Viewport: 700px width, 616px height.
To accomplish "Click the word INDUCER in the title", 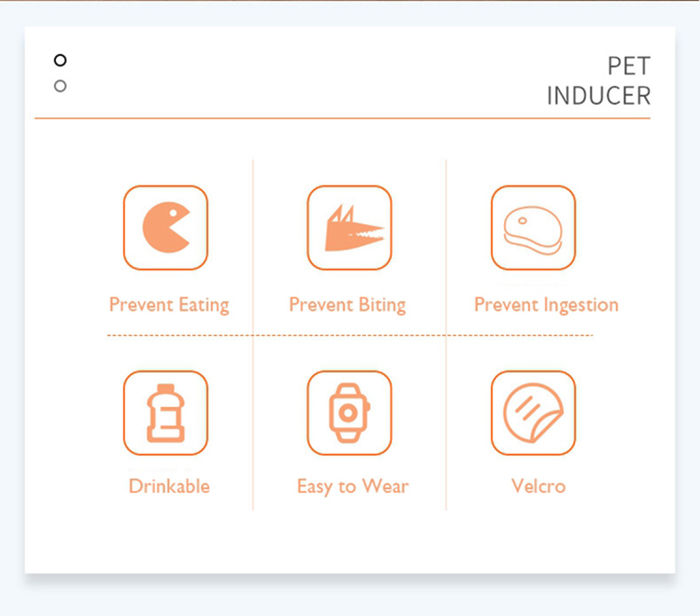I will [598, 95].
